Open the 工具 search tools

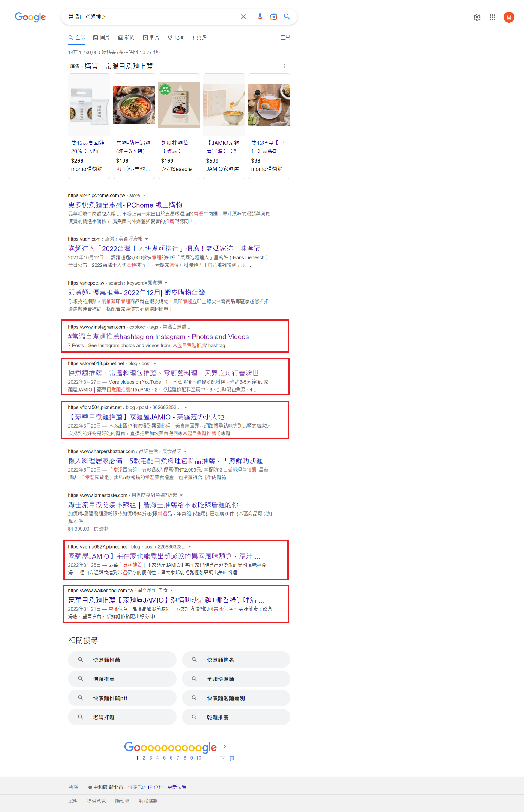[285, 37]
